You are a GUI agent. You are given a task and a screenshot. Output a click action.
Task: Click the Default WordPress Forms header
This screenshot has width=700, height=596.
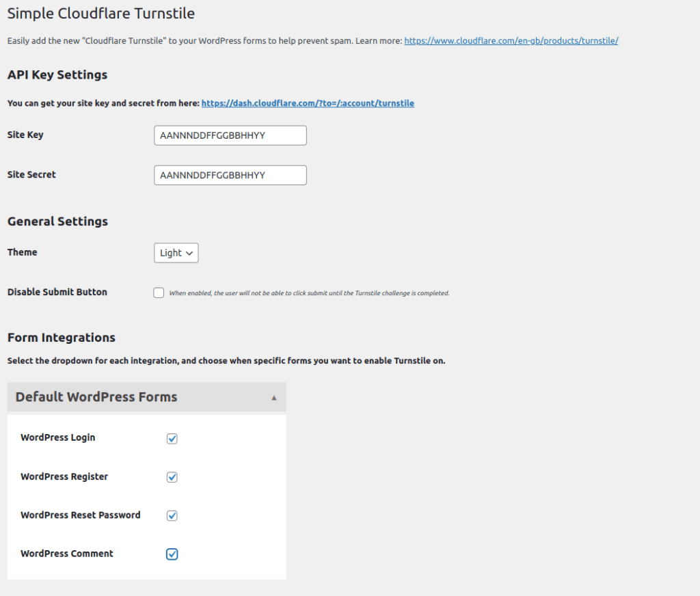click(96, 397)
